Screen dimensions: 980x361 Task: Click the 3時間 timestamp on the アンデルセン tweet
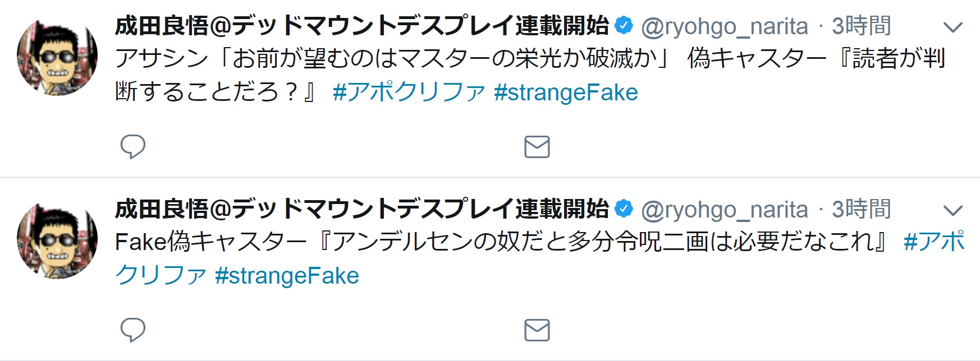[x=861, y=209]
